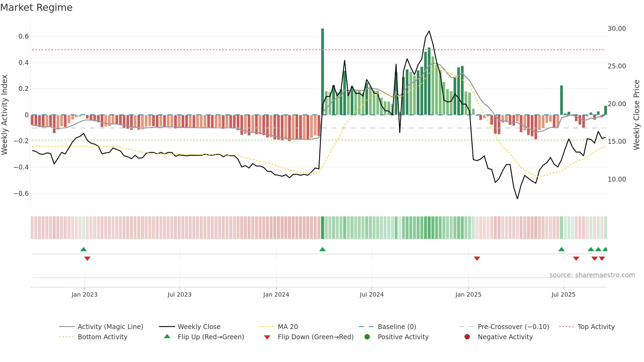Image resolution: width=644 pixels, height=362 pixels.
Task: Click the dark green regime strip segment
Action: pos(323,228)
